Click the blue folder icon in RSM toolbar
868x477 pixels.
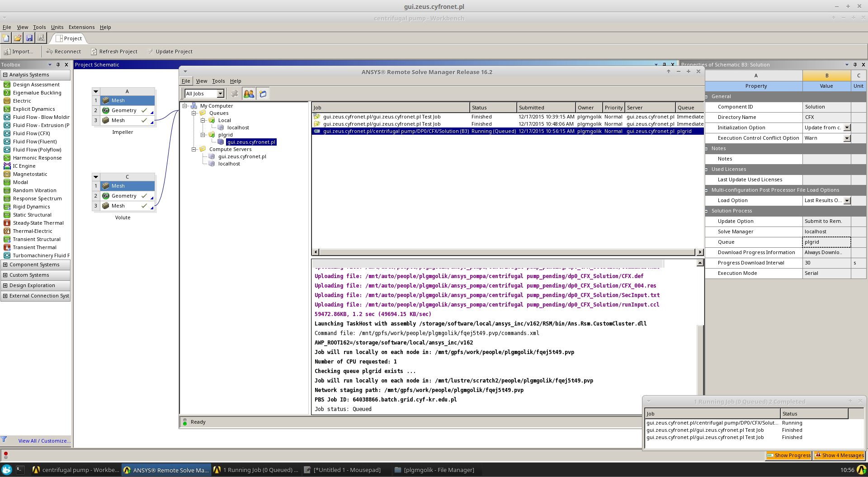point(263,94)
